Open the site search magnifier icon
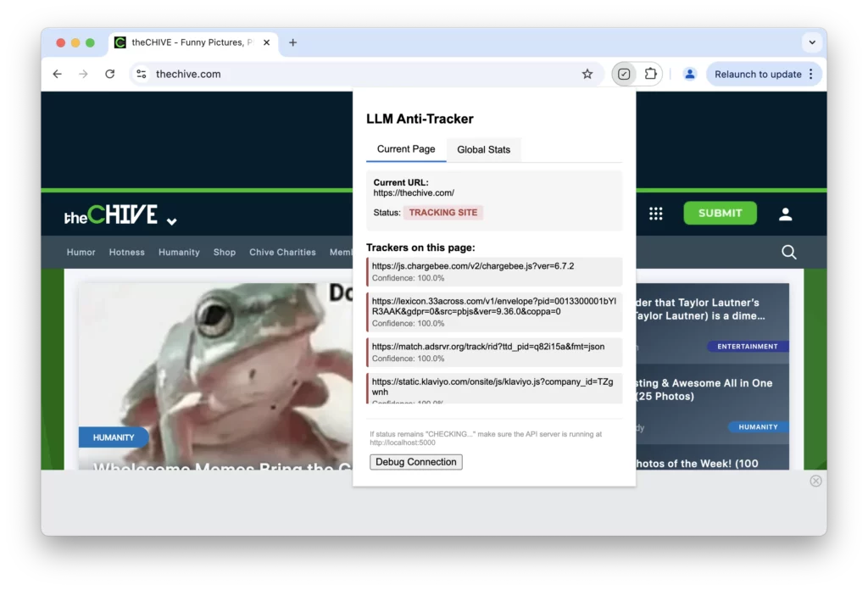 point(788,252)
